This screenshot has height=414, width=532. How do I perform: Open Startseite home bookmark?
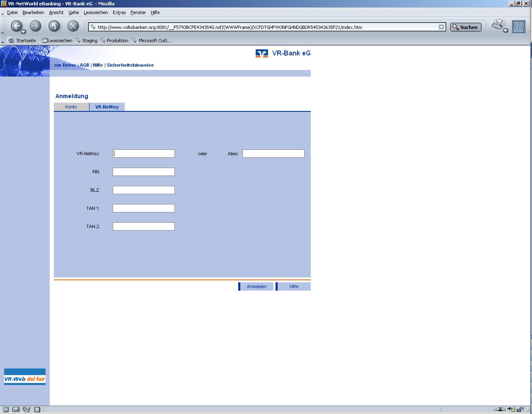(22, 41)
